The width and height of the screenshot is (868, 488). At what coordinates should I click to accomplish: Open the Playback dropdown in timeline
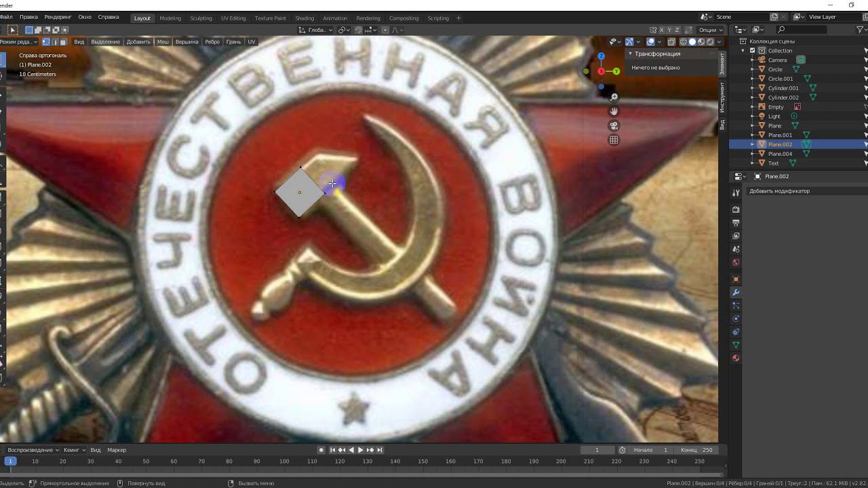(x=33, y=450)
